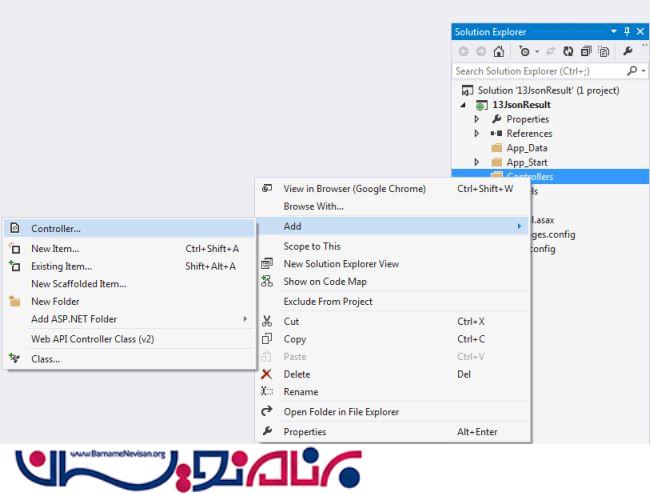The width and height of the screenshot is (650, 494).
Task: Choose New Folder in Add submenu
Action: [129, 301]
